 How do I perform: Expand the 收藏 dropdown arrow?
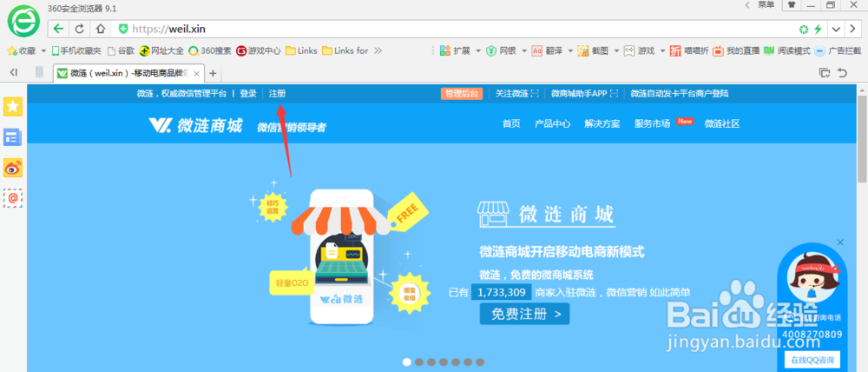(43, 51)
